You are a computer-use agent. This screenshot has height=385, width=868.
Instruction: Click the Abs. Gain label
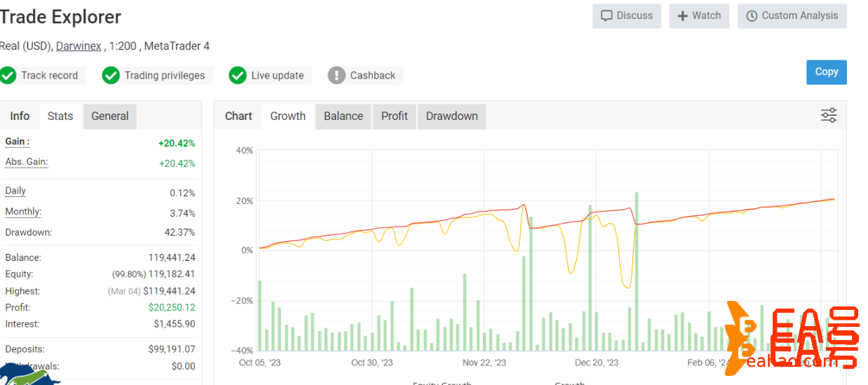(27, 162)
